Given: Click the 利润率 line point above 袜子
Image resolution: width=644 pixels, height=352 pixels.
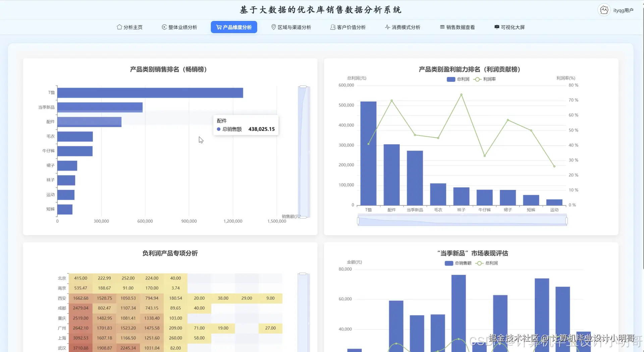Looking at the screenshot, I should point(461,95).
